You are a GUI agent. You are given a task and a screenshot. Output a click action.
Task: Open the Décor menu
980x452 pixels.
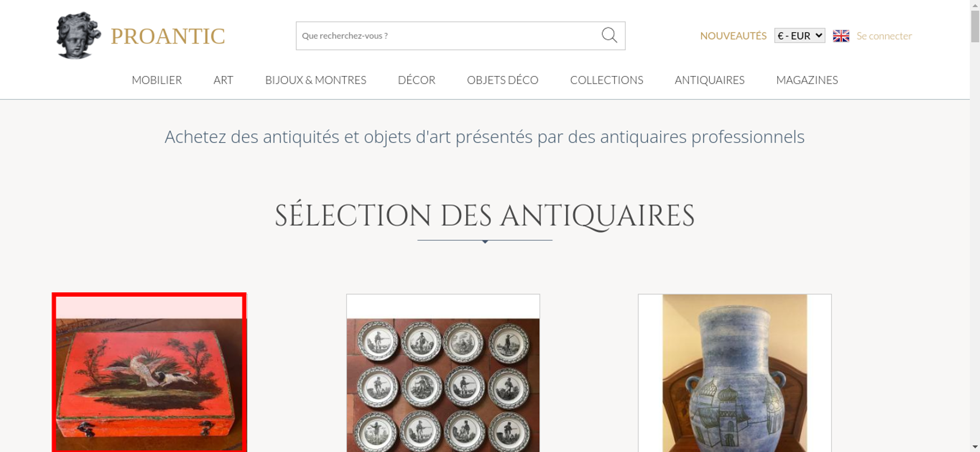[x=416, y=80]
